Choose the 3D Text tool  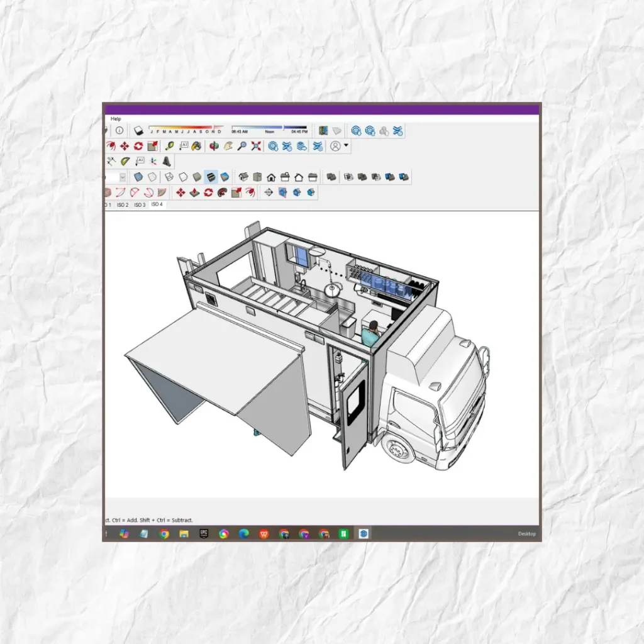[167, 162]
